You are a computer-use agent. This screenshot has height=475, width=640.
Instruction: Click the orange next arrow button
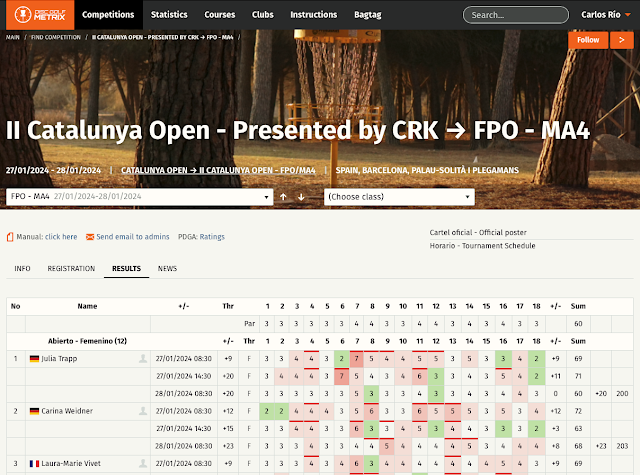coord(622,40)
